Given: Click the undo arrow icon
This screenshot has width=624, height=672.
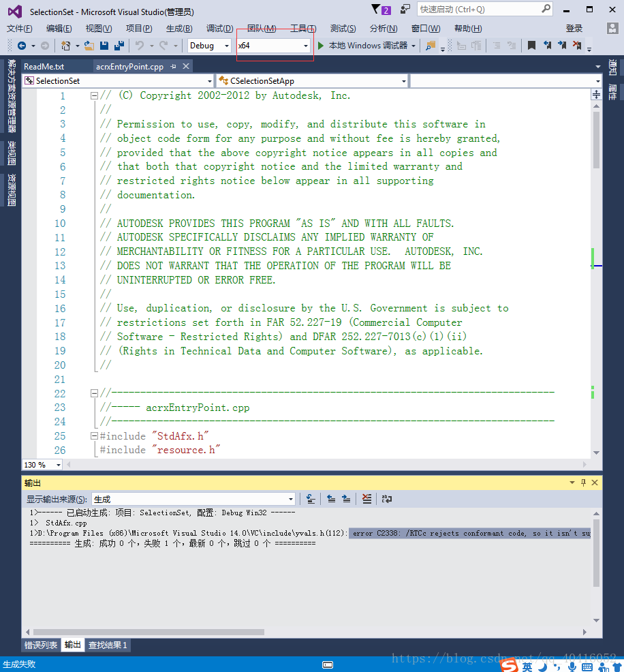Looking at the screenshot, I should [140, 46].
